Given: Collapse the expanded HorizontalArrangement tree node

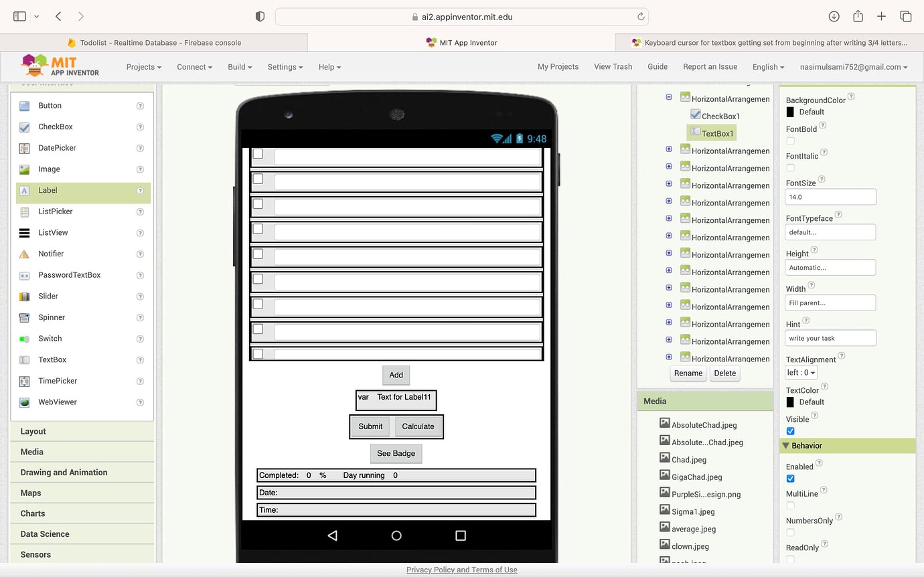Looking at the screenshot, I should [x=669, y=97].
